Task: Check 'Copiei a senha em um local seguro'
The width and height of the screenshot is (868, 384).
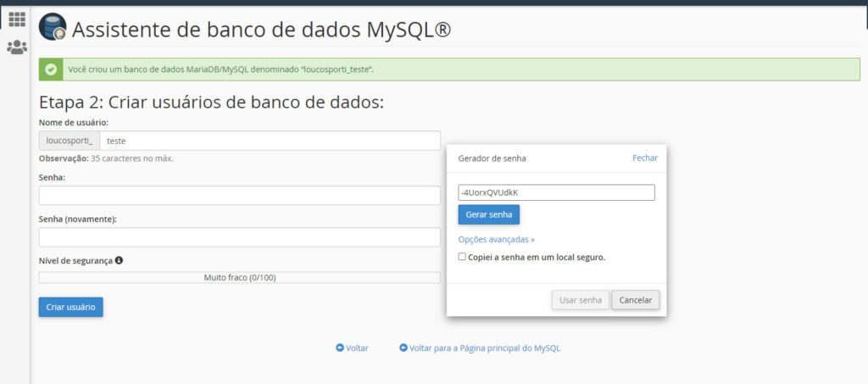Action: (x=462, y=257)
